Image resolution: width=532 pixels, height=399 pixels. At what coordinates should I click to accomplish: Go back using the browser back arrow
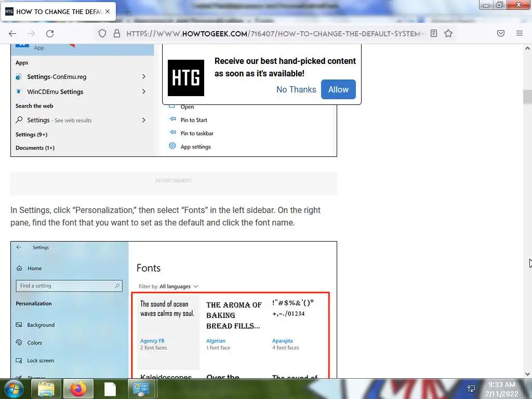(12, 33)
